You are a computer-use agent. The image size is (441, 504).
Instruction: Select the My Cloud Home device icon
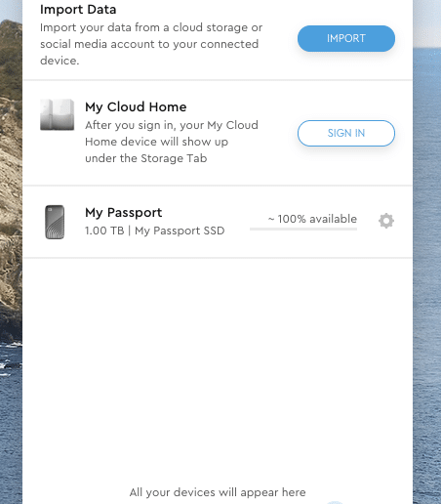[x=58, y=114]
